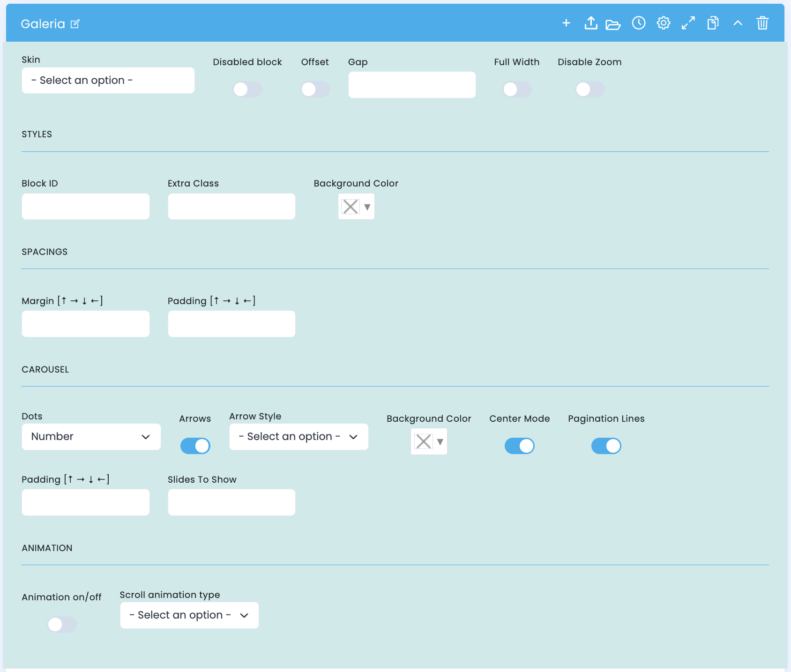Enable the Full Width switch

click(x=517, y=90)
